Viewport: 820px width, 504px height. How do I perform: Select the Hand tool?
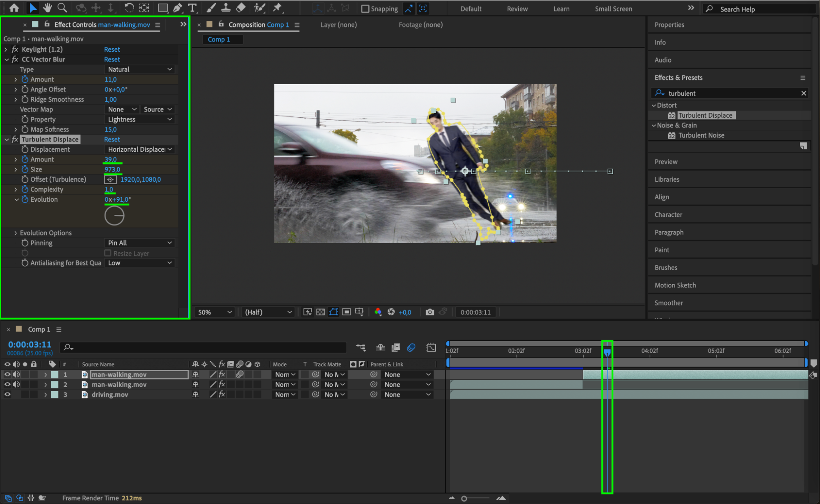click(48, 7)
